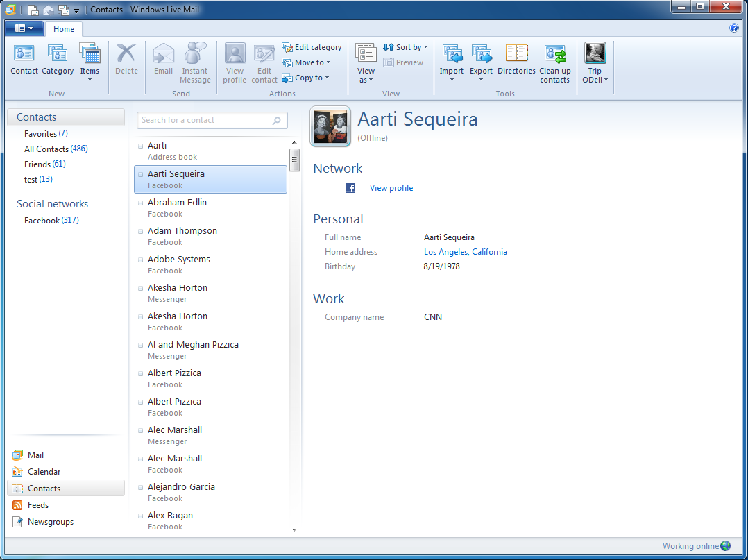
Task: Switch to the Home ribbon tab
Action: [63, 29]
